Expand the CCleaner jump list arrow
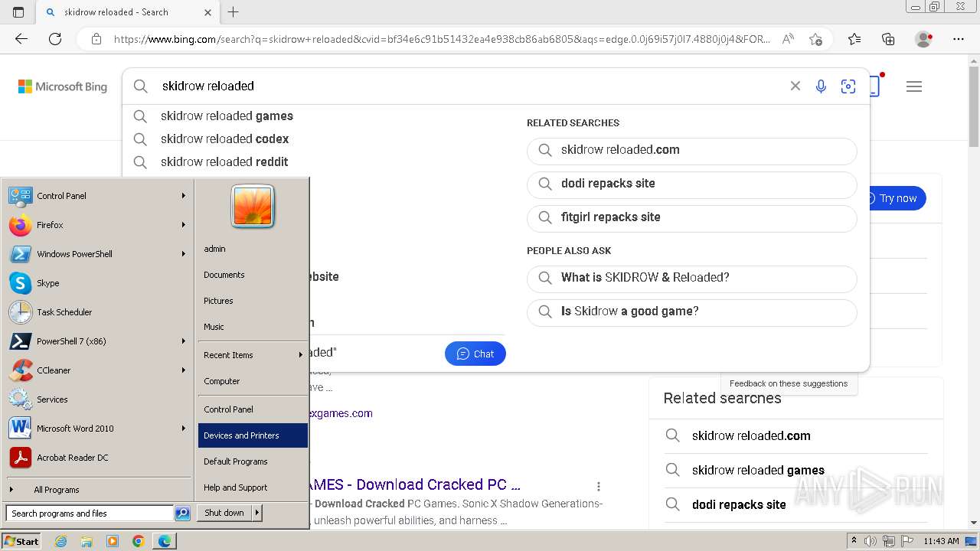980x551 pixels. click(184, 370)
